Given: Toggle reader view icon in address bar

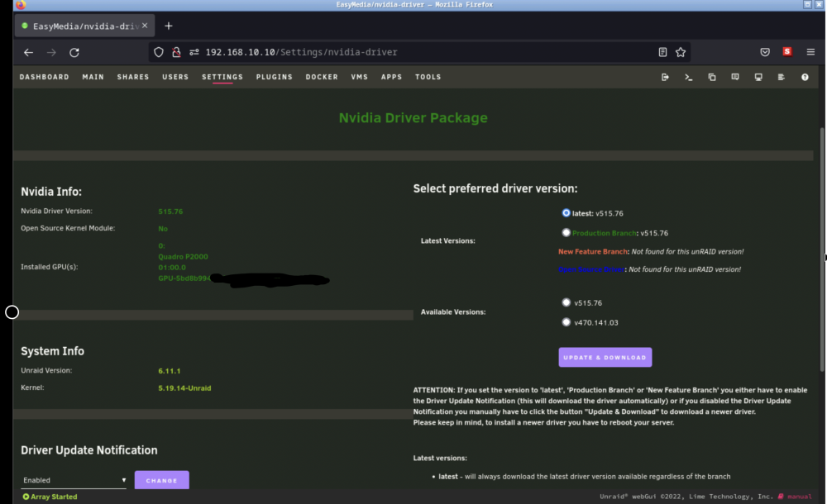Looking at the screenshot, I should click(662, 52).
